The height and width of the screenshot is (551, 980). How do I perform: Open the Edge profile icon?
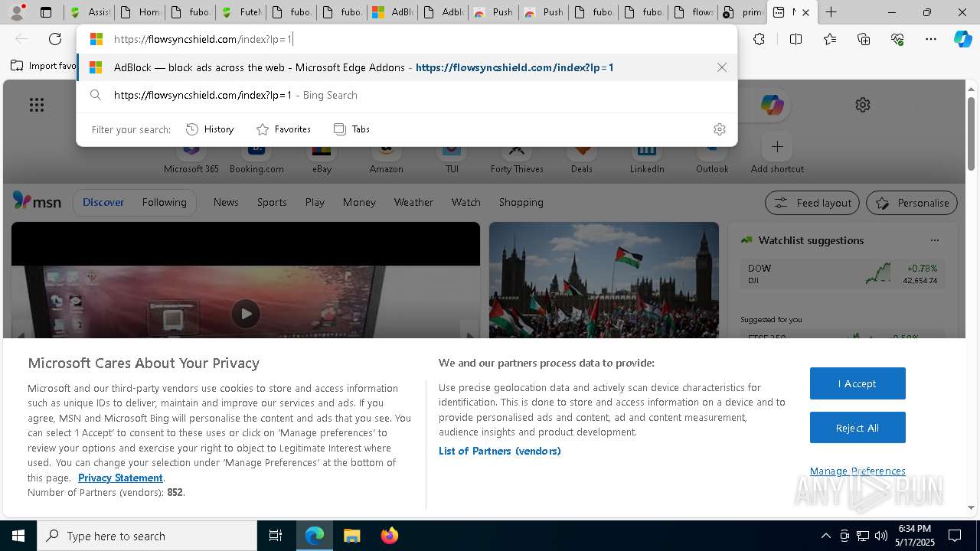(16, 12)
